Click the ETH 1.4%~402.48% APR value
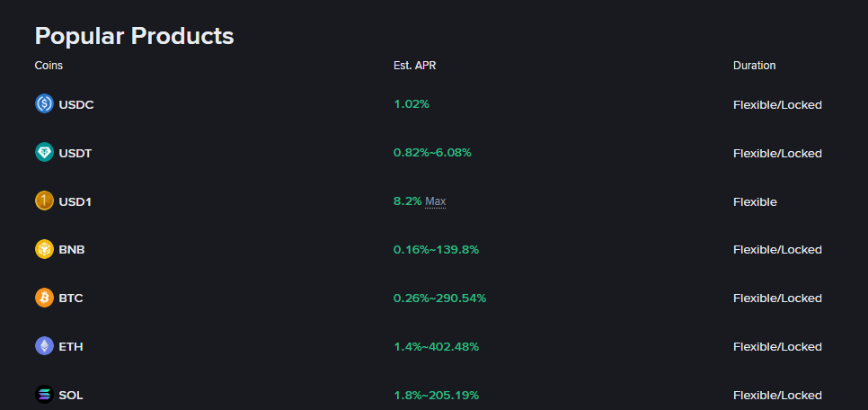 point(436,346)
